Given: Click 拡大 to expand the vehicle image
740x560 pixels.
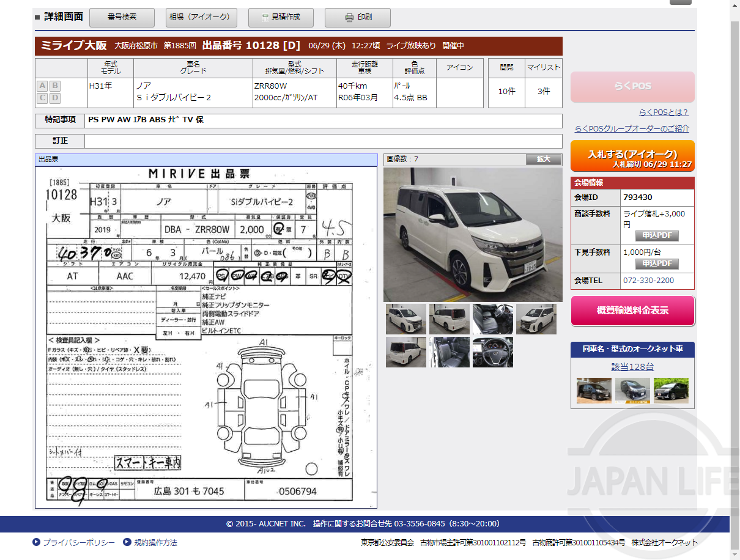Looking at the screenshot, I should pos(544,159).
